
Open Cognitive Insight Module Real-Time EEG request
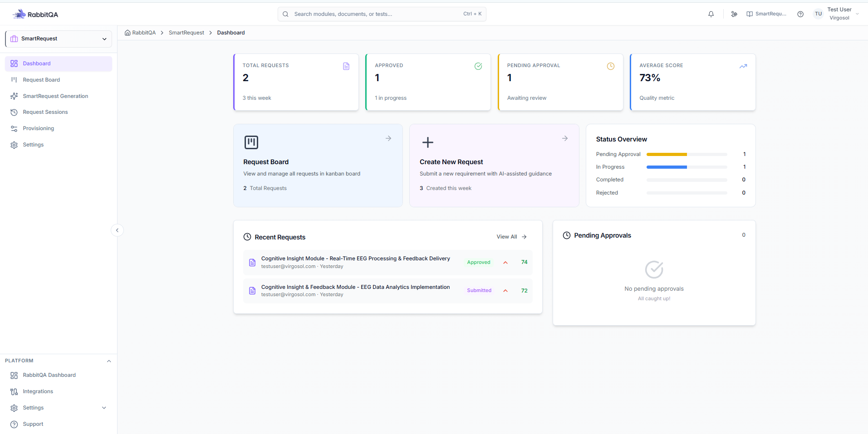click(x=356, y=258)
